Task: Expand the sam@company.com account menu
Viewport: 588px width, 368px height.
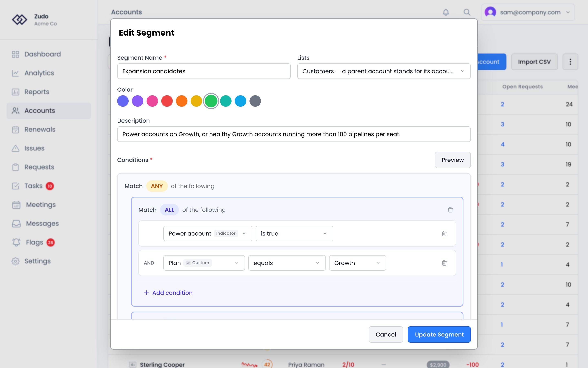Action: tap(528, 12)
